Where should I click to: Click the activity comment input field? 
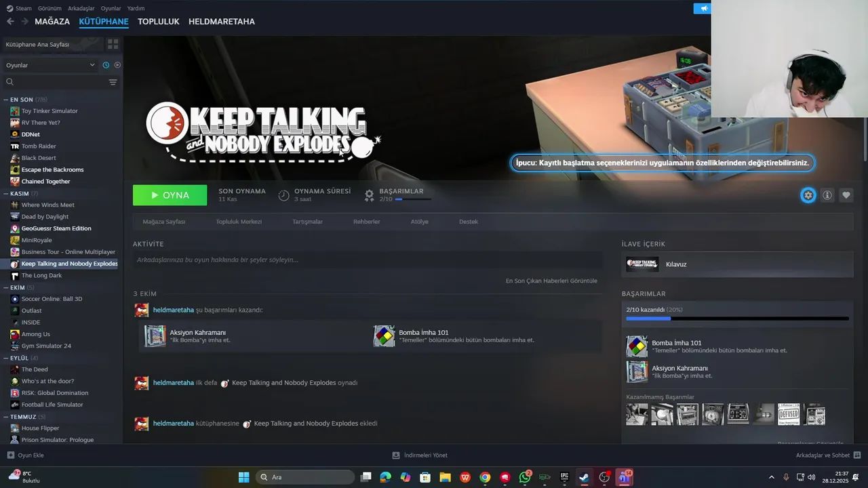(x=368, y=260)
